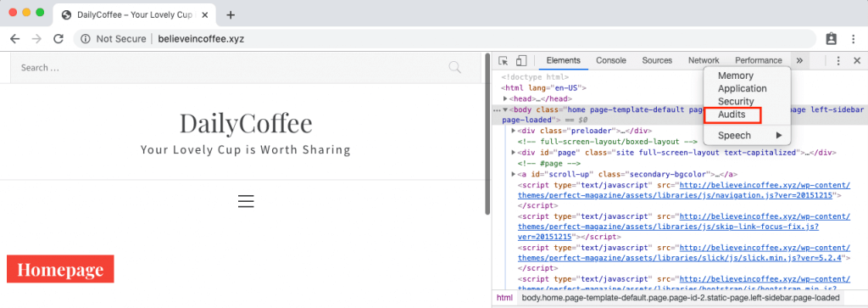Click the html breadcrumb in DevTools
The height and width of the screenshot is (308, 868).
[x=504, y=298]
